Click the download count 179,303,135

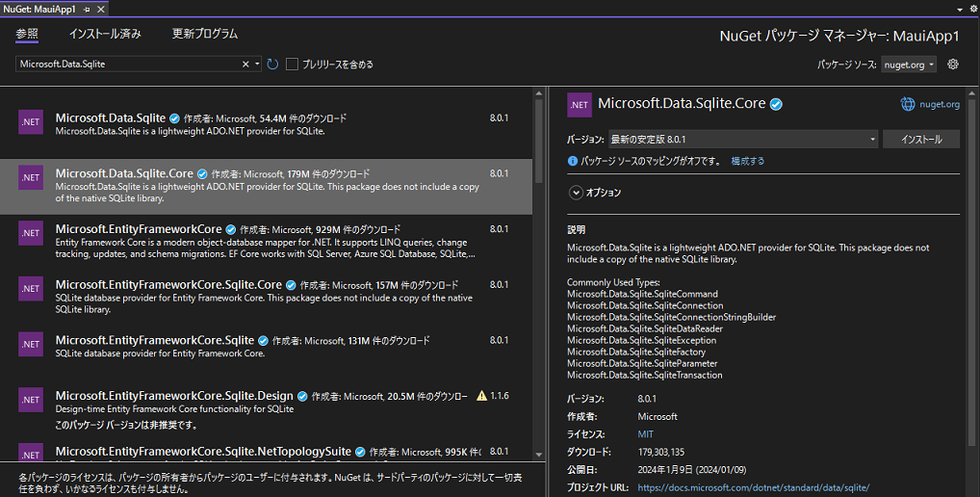tap(661, 452)
